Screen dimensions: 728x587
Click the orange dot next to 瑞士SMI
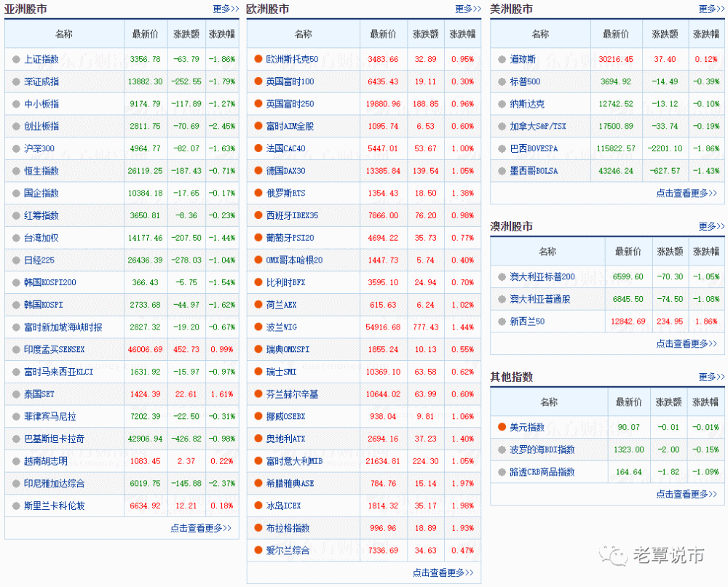coord(258,372)
